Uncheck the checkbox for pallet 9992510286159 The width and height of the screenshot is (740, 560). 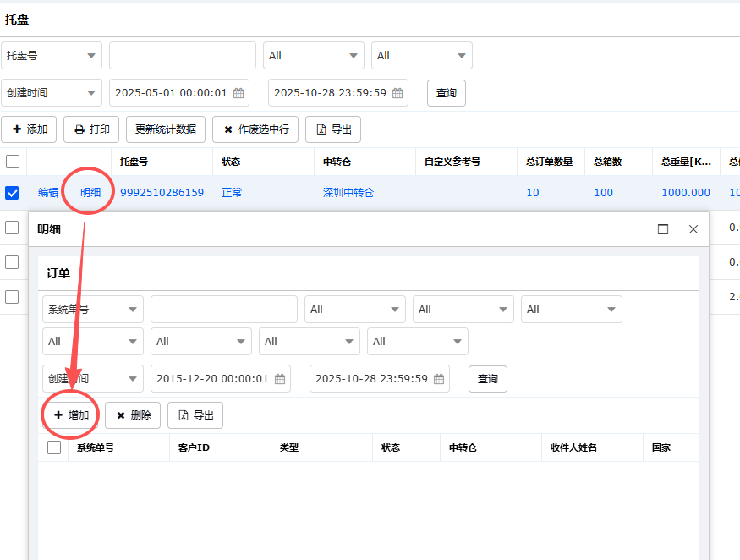click(13, 193)
